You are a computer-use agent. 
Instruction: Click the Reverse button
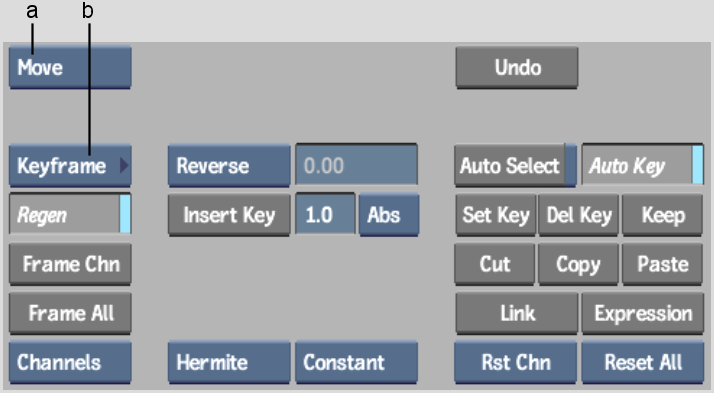229,166
